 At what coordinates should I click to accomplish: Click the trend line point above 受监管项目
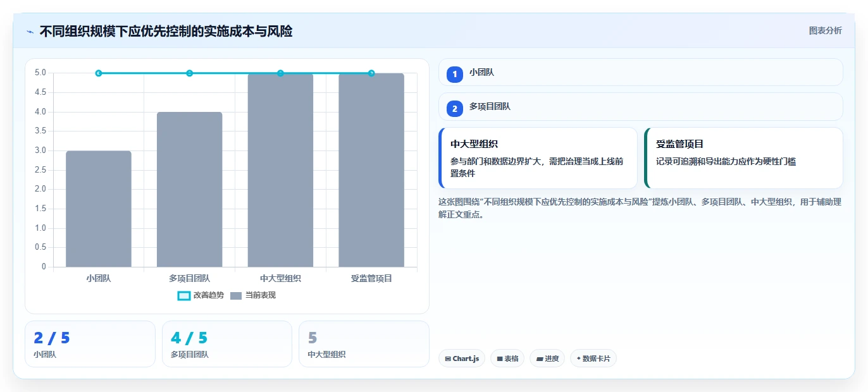tap(371, 73)
